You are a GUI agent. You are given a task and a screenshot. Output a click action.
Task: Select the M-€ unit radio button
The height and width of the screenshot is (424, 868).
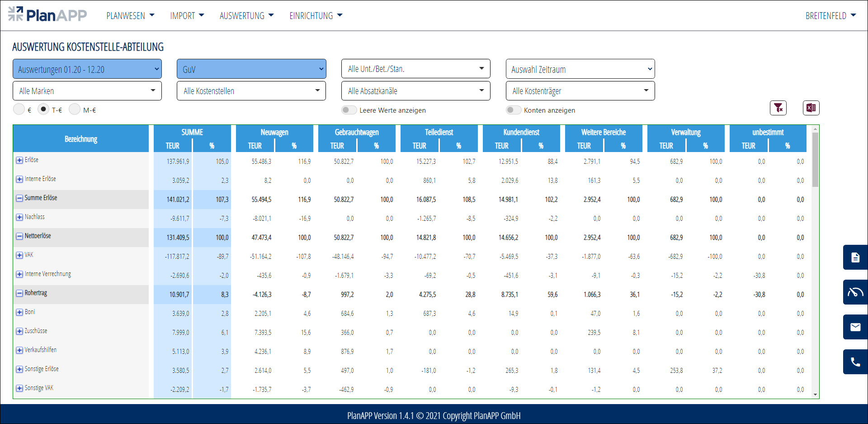pyautogui.click(x=75, y=110)
